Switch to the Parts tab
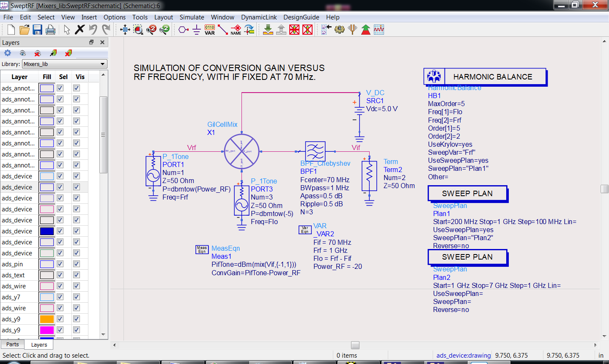The image size is (609, 364). click(12, 345)
